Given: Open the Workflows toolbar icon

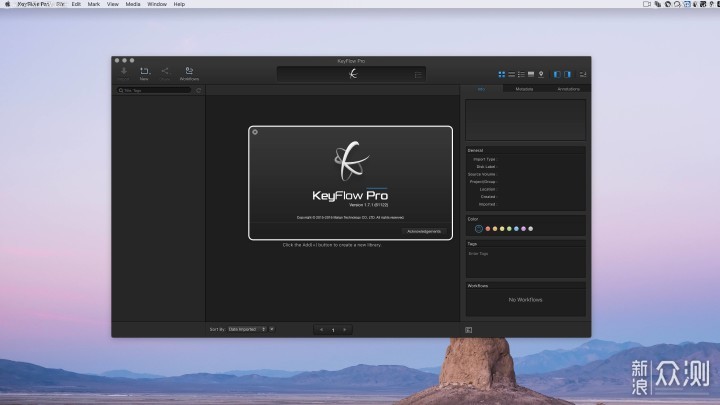Looking at the screenshot, I should tap(189, 73).
